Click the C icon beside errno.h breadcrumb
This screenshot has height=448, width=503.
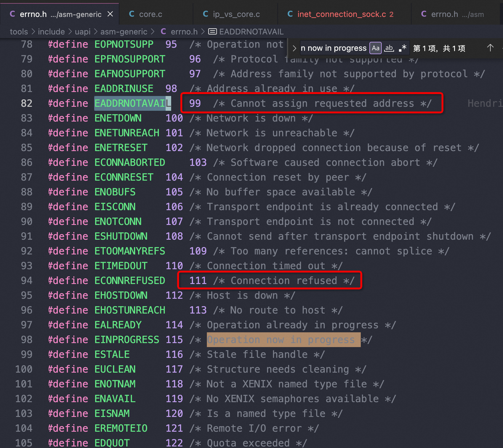point(163,32)
